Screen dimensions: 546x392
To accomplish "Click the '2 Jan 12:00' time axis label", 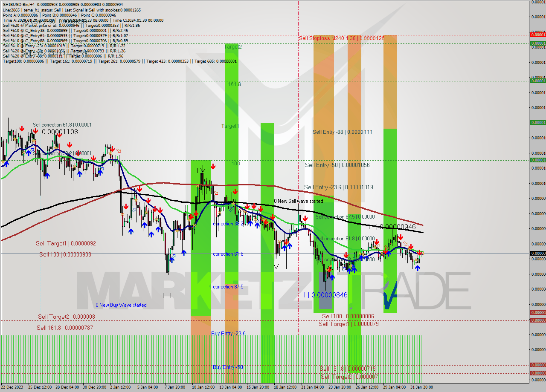I will (x=120, y=387).
